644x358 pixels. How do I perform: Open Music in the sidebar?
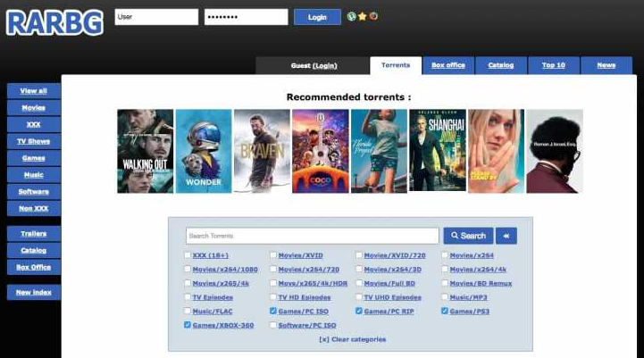34,175
